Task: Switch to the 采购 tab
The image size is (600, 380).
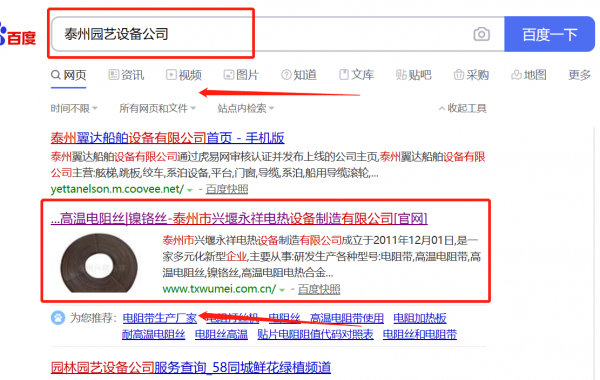Action: coord(471,75)
